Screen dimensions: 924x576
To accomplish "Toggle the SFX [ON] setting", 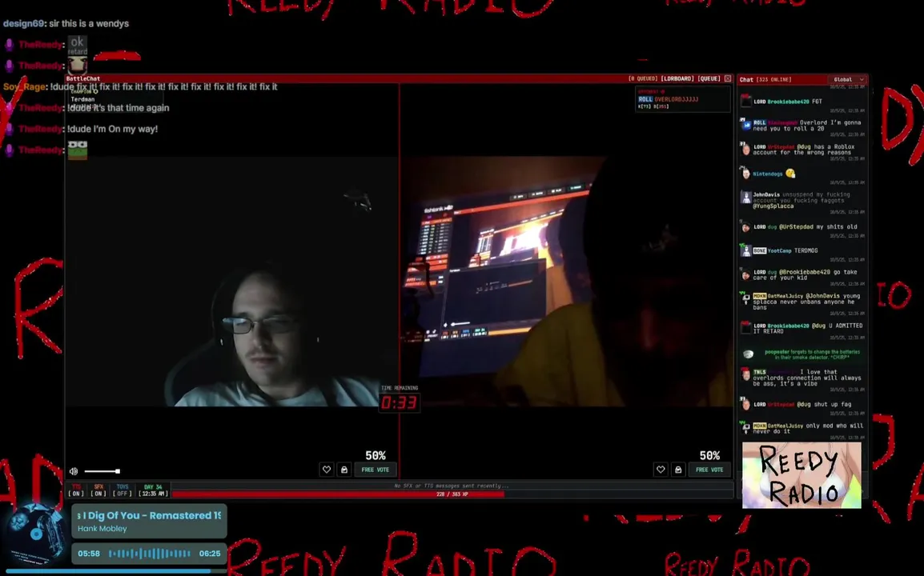I will click(x=98, y=490).
